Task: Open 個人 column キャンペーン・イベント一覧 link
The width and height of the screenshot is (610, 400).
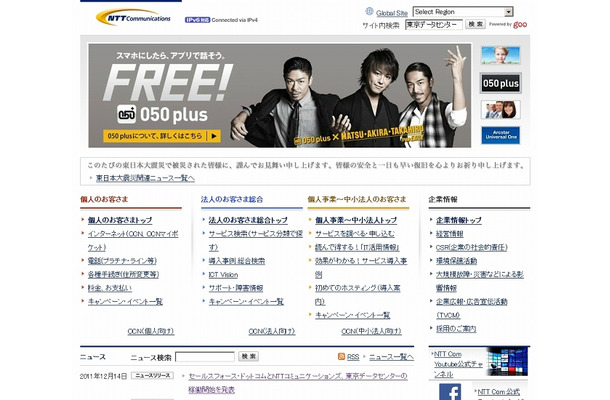Action: coord(125,302)
